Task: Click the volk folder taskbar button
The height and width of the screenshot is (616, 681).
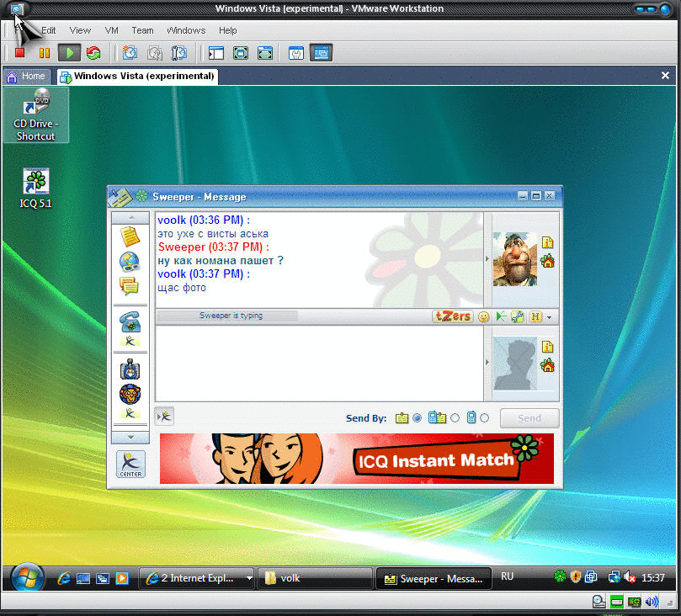Action: click(x=316, y=578)
